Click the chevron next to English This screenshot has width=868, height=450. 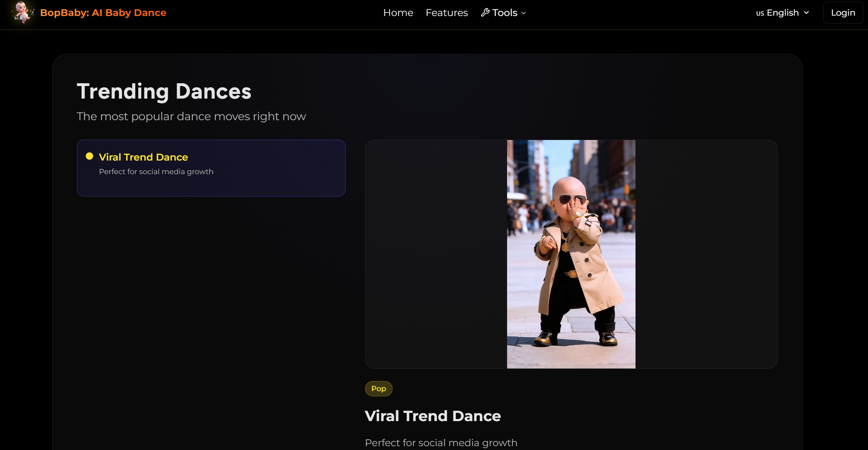[x=807, y=13]
